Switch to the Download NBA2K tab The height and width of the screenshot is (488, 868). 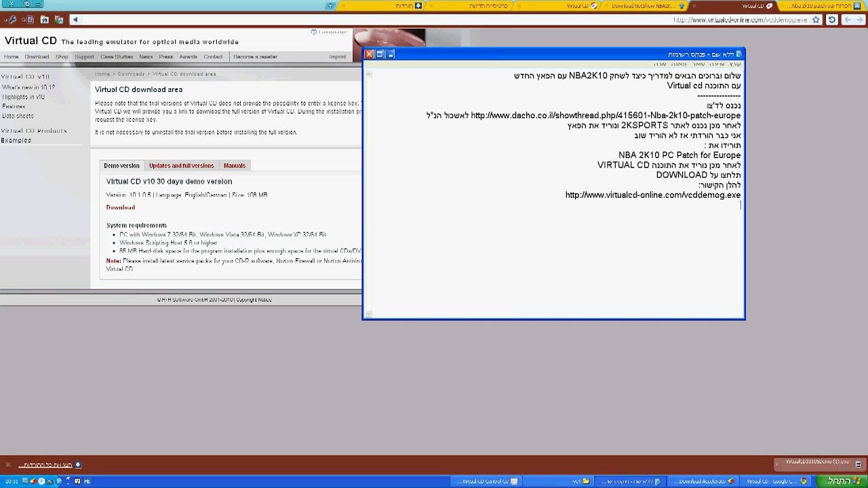647,5
